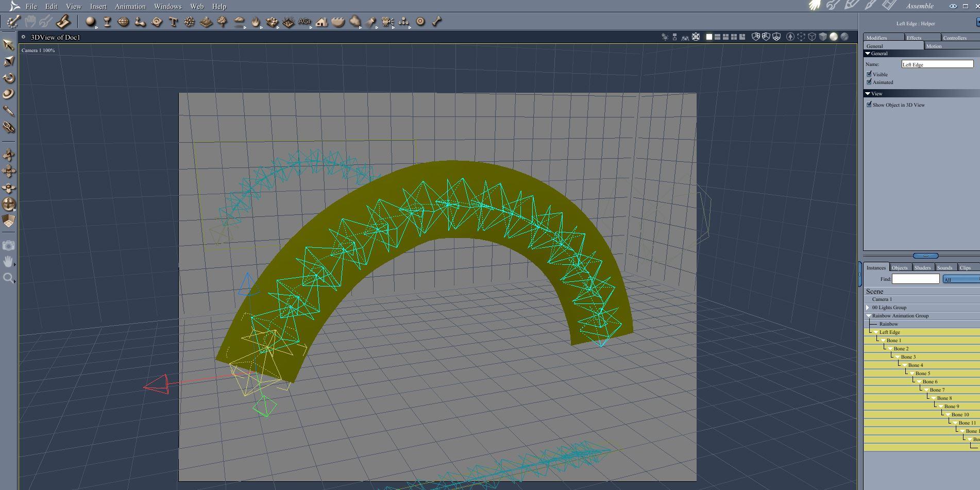Set wireframe cube display mode
Viewport: 980px width, 490px height.
tap(812, 37)
